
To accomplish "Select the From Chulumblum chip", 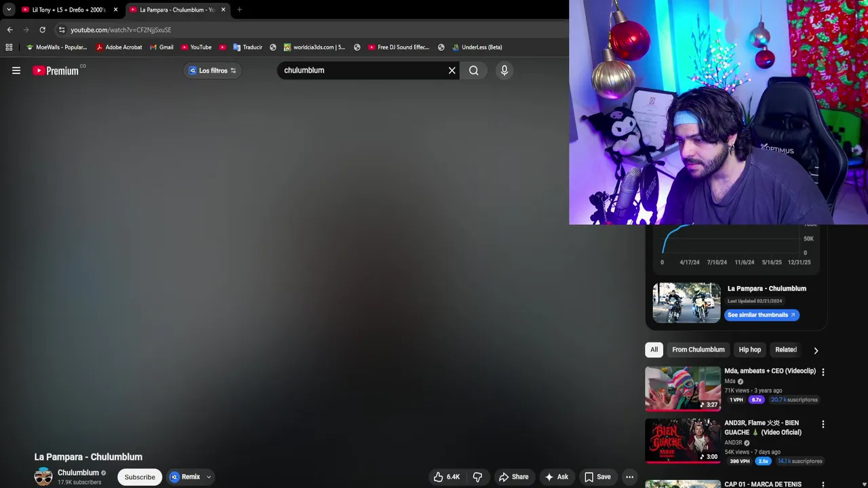I will point(698,350).
